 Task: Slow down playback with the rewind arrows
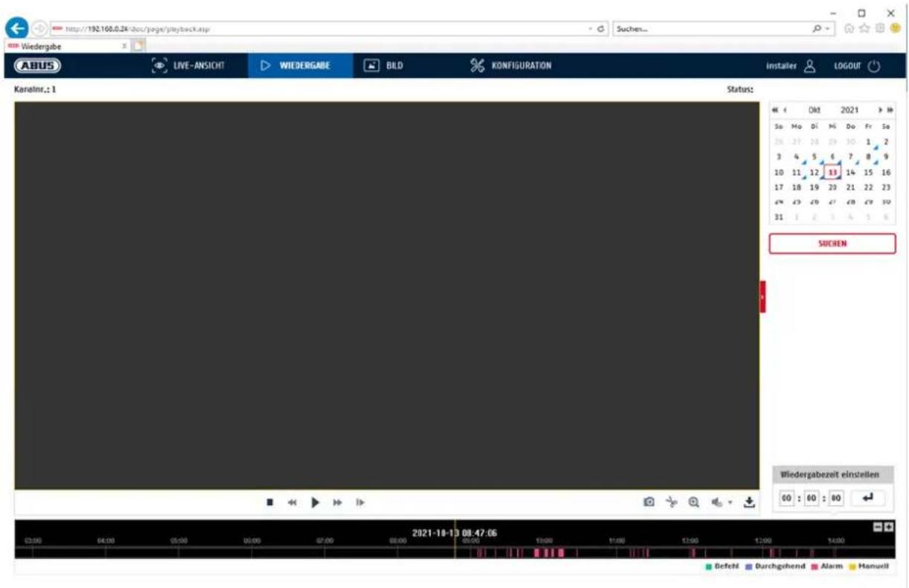click(293, 502)
